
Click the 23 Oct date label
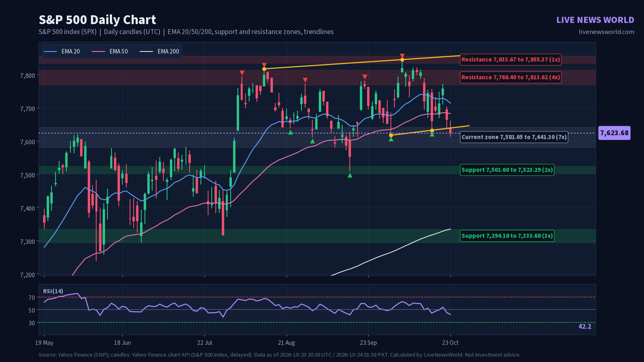tap(450, 343)
